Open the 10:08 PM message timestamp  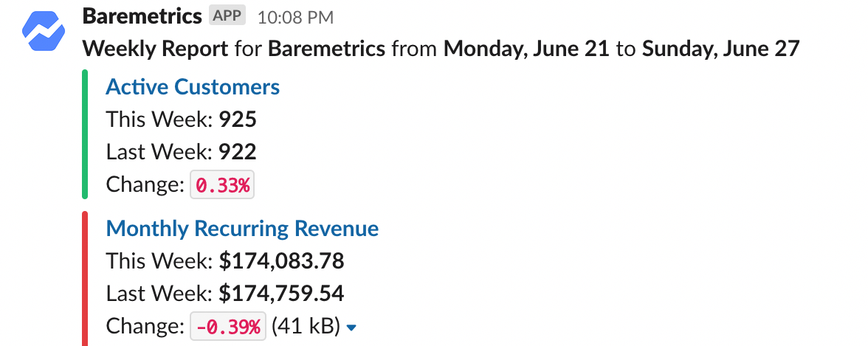(x=295, y=17)
